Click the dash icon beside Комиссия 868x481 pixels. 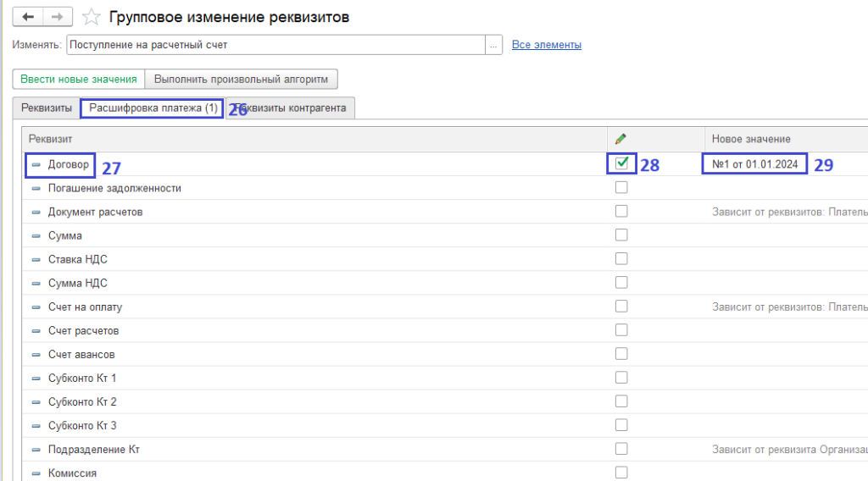click(x=36, y=473)
